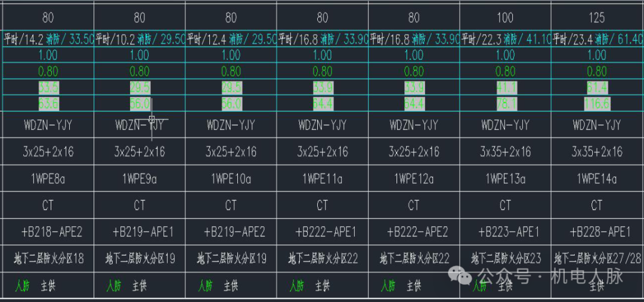644x302 pixels.
Task: Select the text 地下二层防火分区27/28
Action: point(597,259)
